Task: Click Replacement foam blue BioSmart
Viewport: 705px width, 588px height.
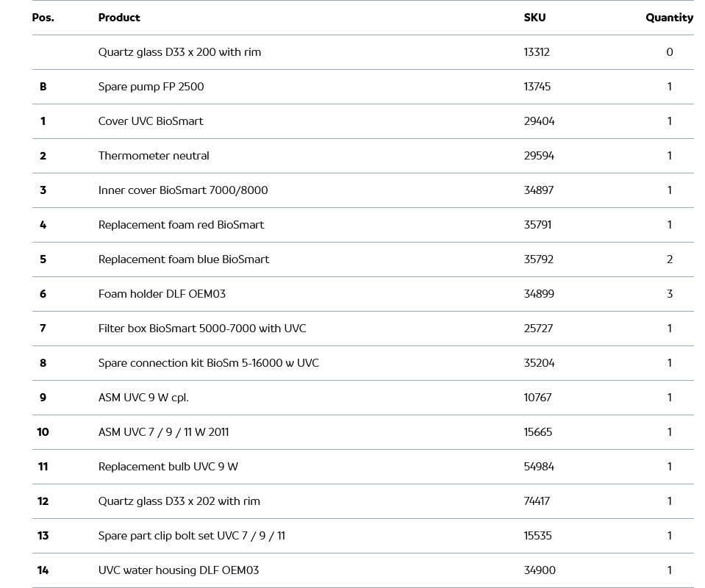Action: point(184,259)
